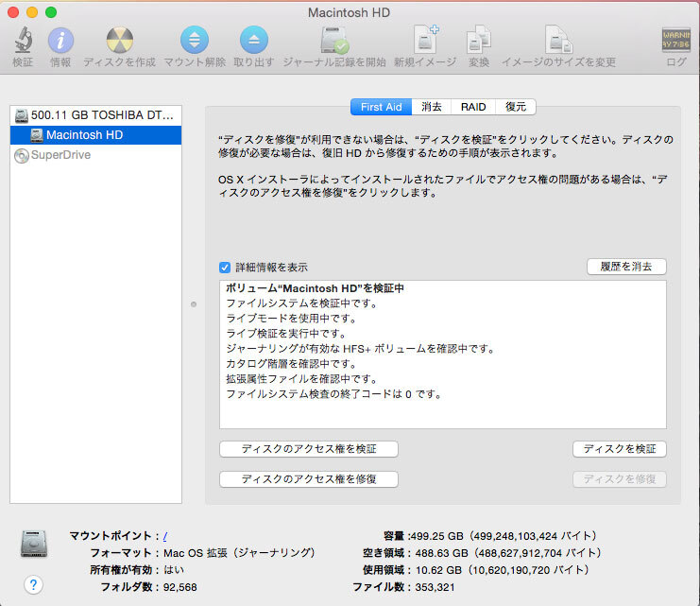The width and height of the screenshot is (700, 606).
Task: Select the 500.11 GB TOSHIBA disk
Action: point(95,115)
